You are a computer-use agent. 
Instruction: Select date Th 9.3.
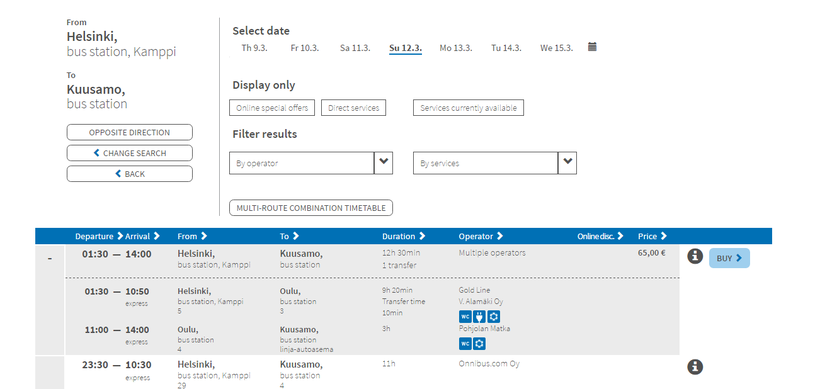[x=254, y=48]
